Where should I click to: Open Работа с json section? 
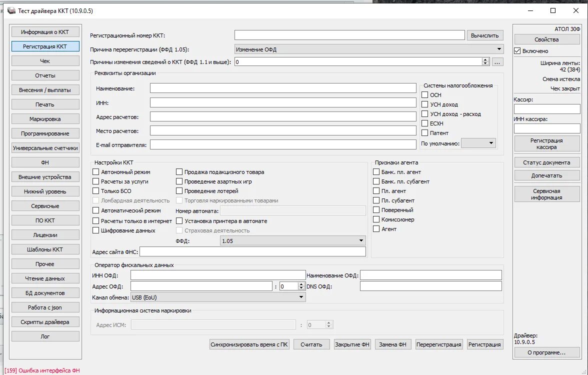[45, 307]
